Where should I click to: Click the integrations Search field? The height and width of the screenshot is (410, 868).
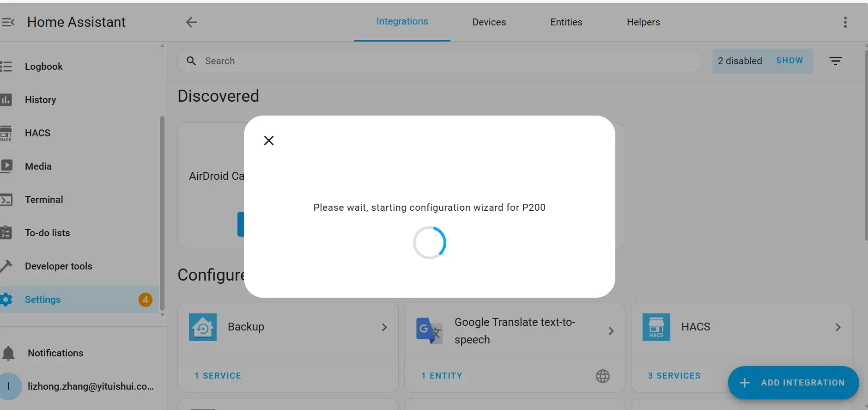pyautogui.click(x=439, y=61)
